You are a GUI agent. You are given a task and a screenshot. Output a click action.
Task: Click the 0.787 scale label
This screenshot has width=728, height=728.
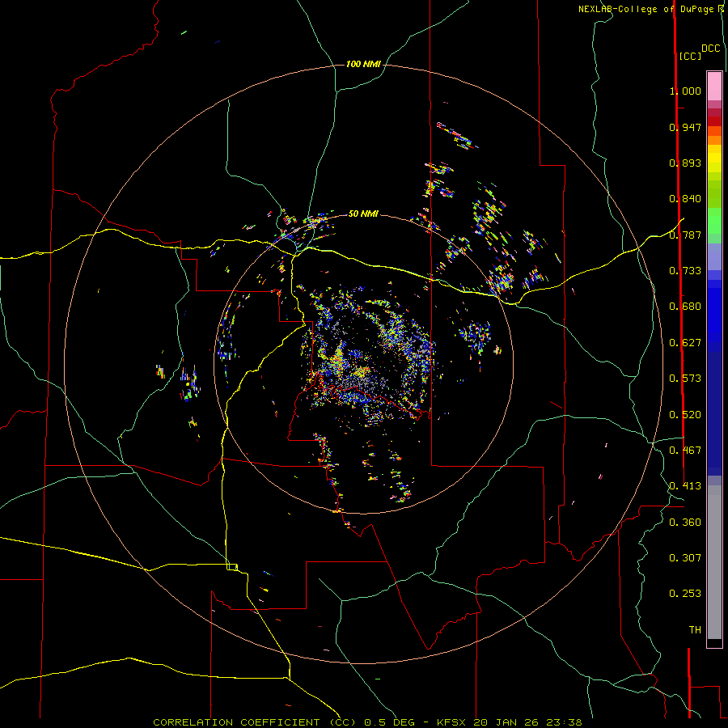[685, 235]
